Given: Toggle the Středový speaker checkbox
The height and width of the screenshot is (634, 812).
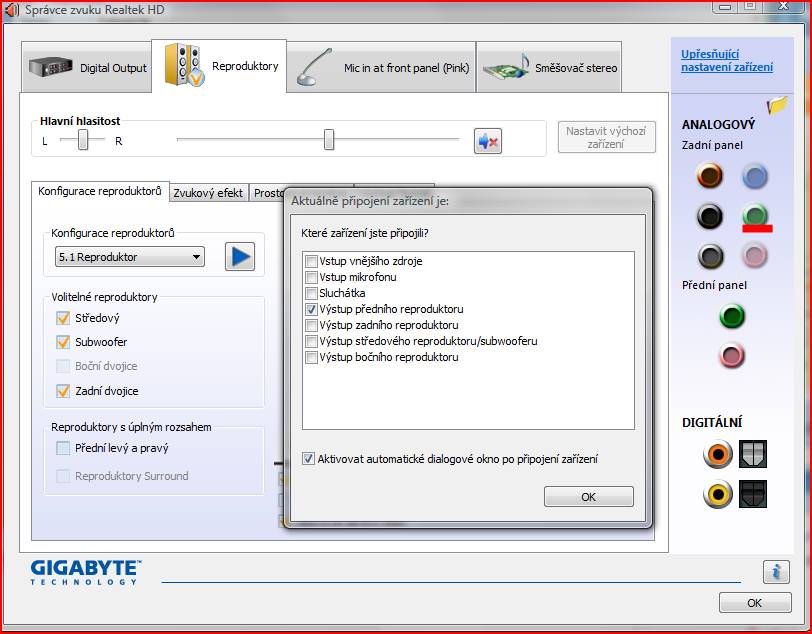Looking at the screenshot, I should click(x=63, y=318).
